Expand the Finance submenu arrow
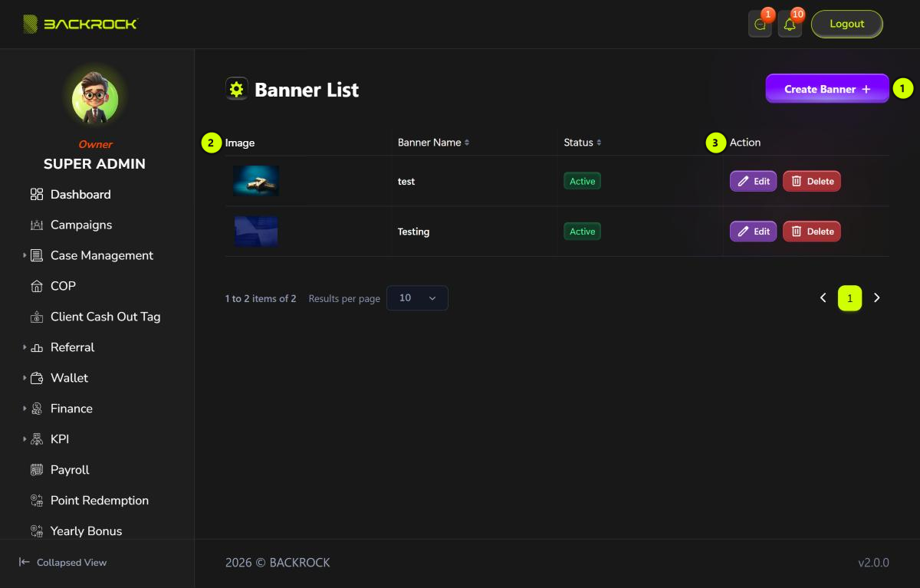This screenshot has width=920, height=588. click(x=25, y=409)
